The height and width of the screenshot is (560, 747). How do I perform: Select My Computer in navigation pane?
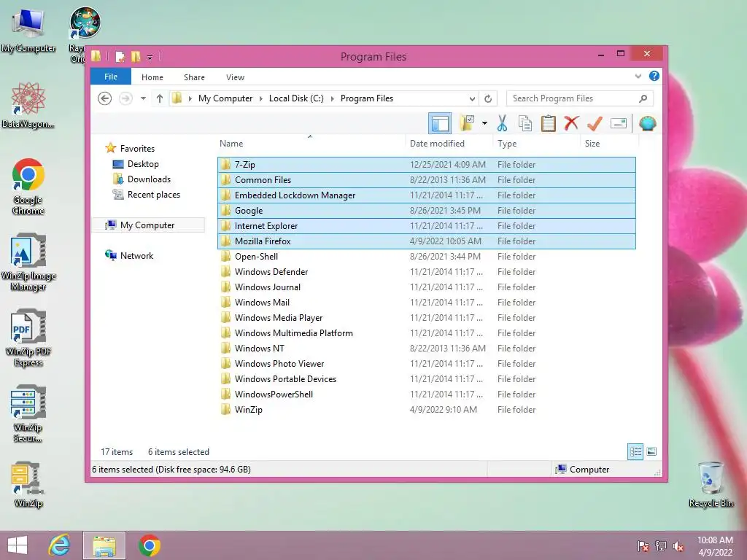point(147,225)
